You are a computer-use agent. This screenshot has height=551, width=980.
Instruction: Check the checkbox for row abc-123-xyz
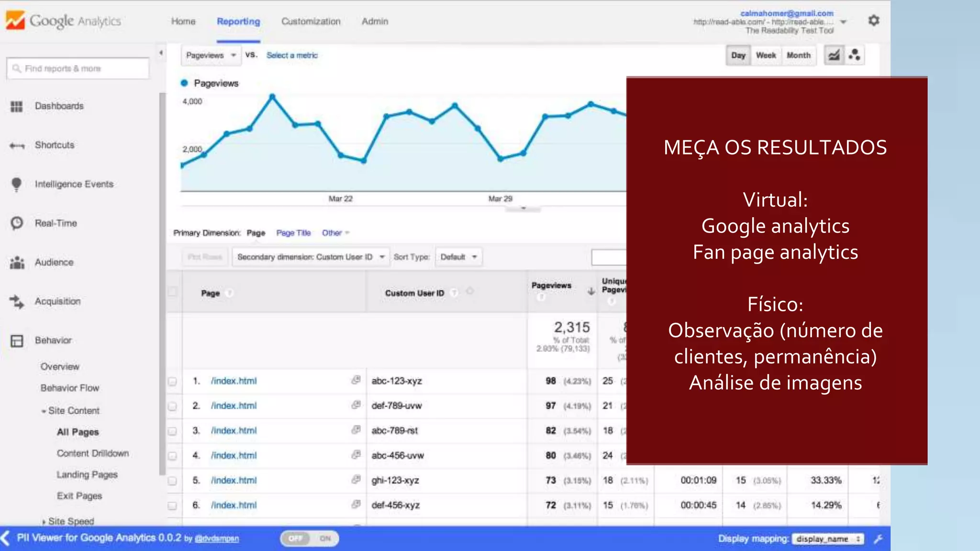(172, 382)
